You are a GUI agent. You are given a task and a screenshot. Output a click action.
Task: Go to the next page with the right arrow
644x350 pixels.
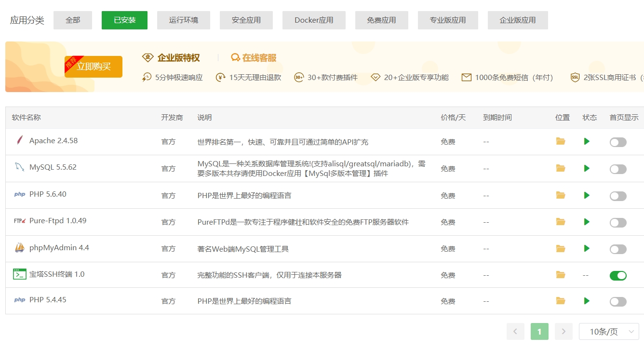tap(563, 332)
